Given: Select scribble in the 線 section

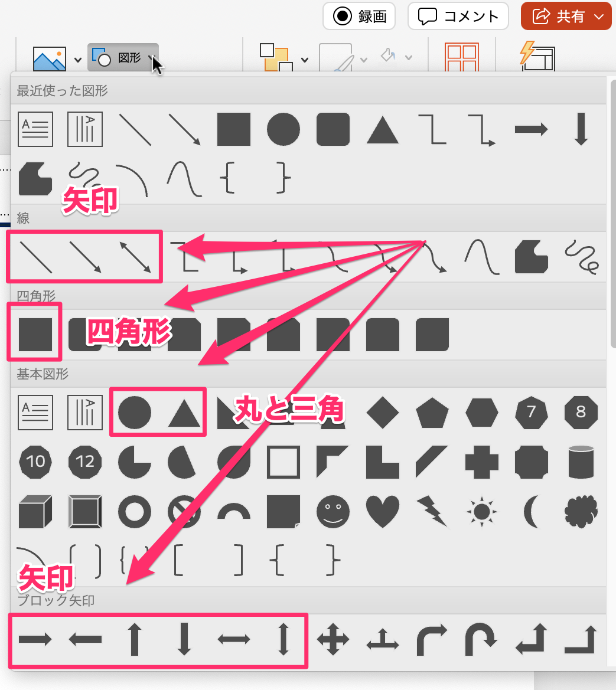Looking at the screenshot, I should point(581,257).
